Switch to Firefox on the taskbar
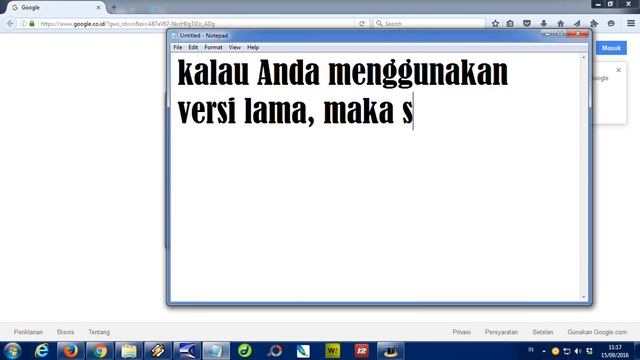 pos(71,351)
